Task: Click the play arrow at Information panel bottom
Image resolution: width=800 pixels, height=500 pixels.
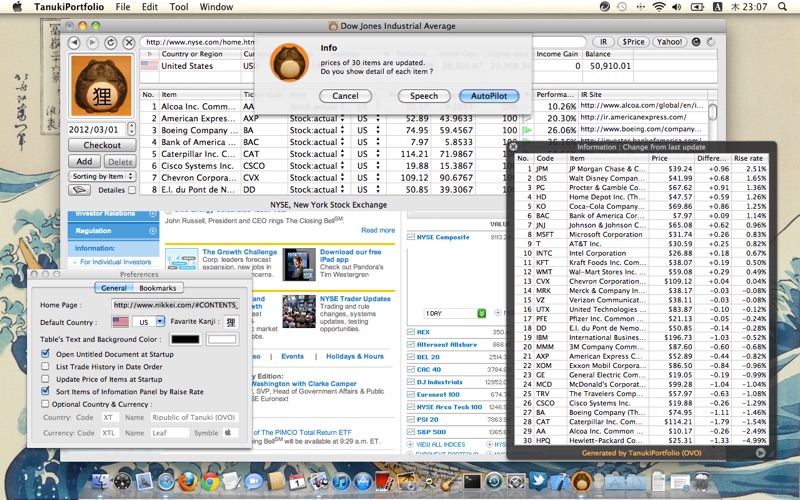Action: (x=760, y=453)
